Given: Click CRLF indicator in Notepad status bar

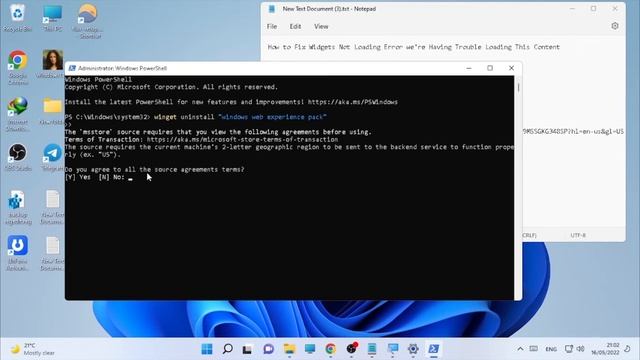Looking at the screenshot, I should (x=529, y=236).
